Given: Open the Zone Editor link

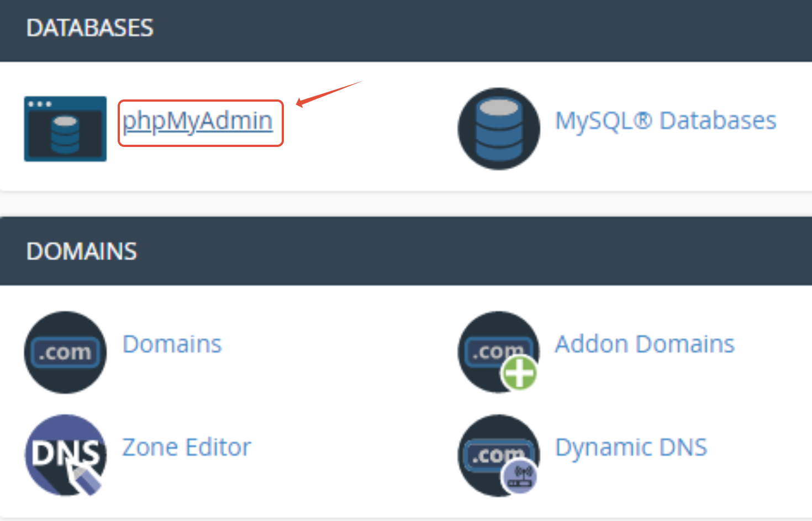Looking at the screenshot, I should click(187, 448).
